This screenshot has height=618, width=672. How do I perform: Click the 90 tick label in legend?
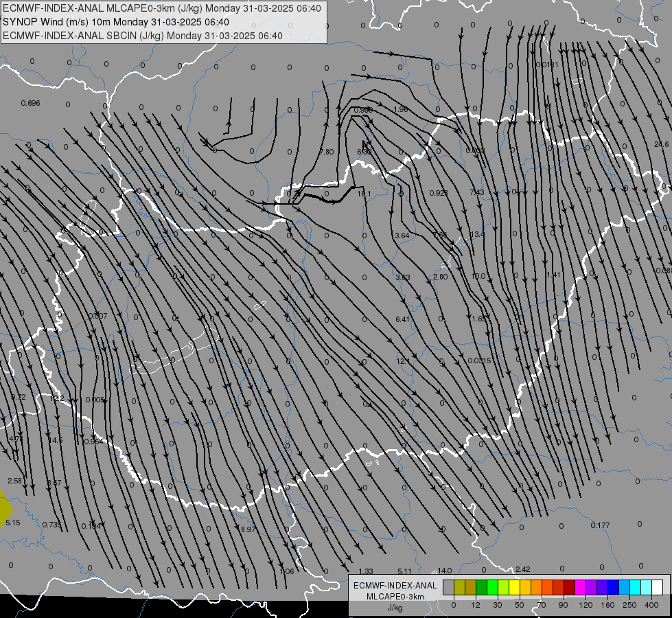[x=563, y=605]
